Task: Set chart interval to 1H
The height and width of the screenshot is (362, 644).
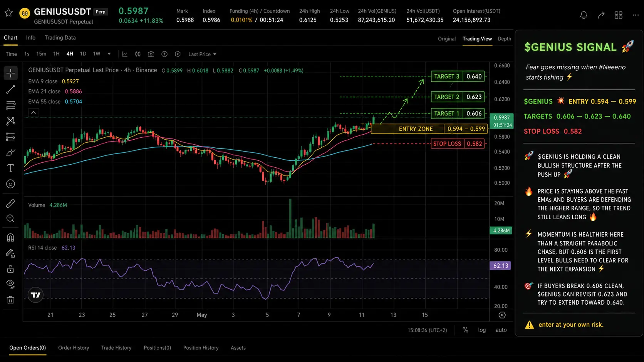Action: pos(56,54)
